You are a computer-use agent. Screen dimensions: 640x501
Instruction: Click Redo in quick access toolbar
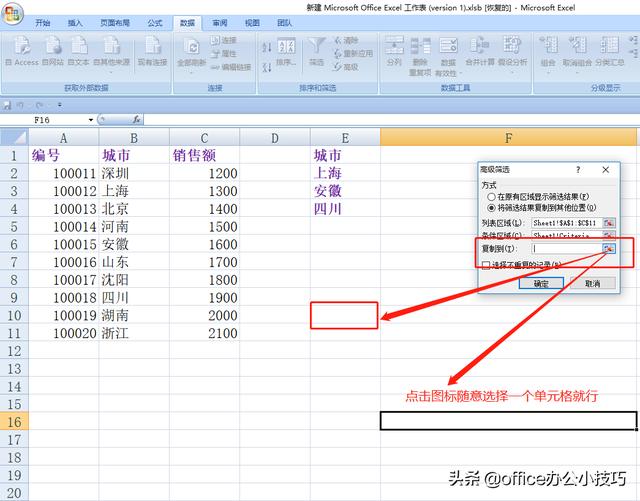(x=39, y=105)
